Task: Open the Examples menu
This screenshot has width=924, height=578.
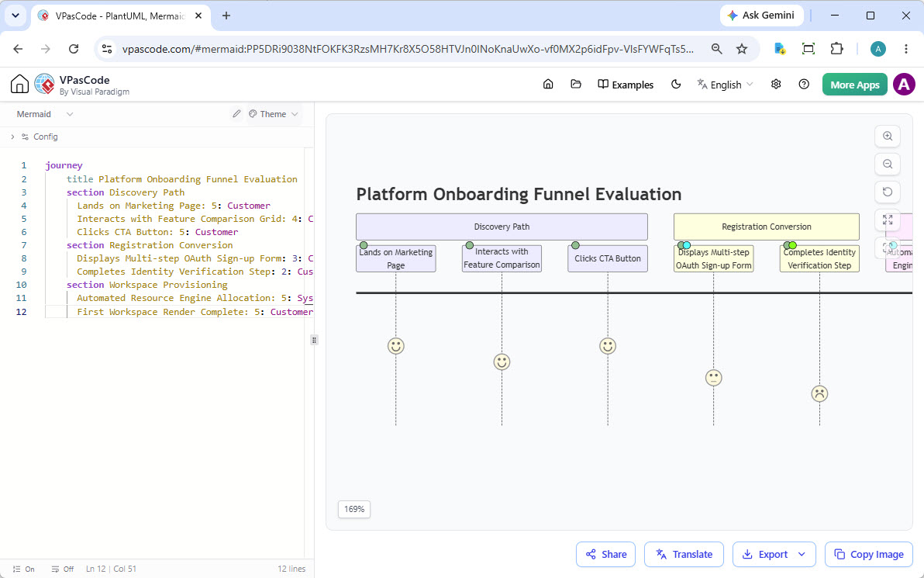Action: (626, 85)
